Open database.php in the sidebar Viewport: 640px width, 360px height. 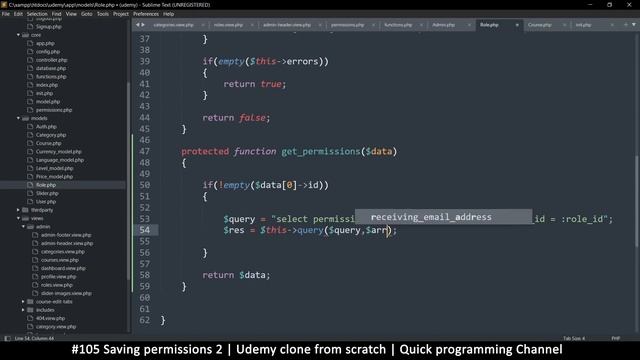51,68
